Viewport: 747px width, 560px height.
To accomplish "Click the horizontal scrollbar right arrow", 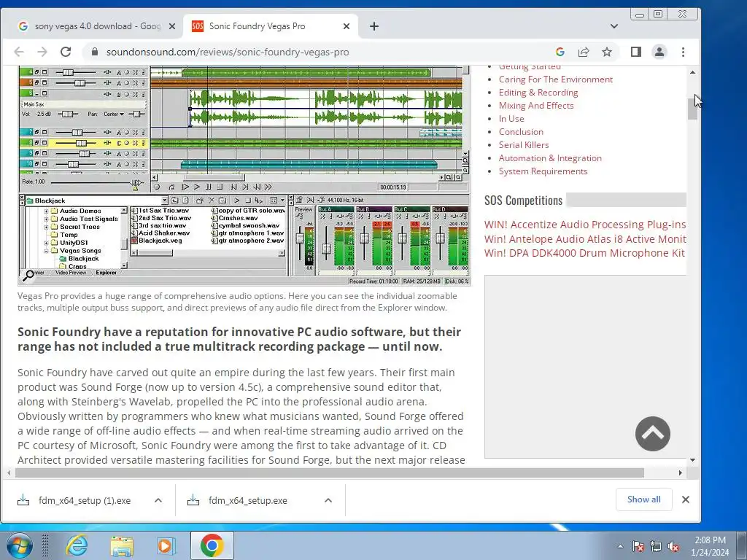I will click(x=681, y=472).
